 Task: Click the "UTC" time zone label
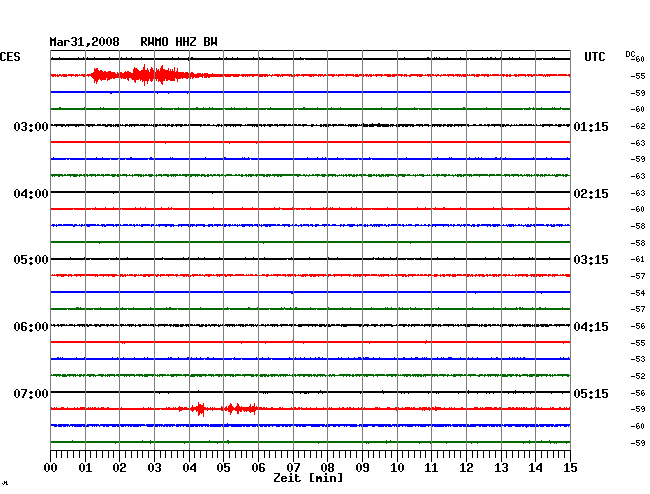pos(595,57)
